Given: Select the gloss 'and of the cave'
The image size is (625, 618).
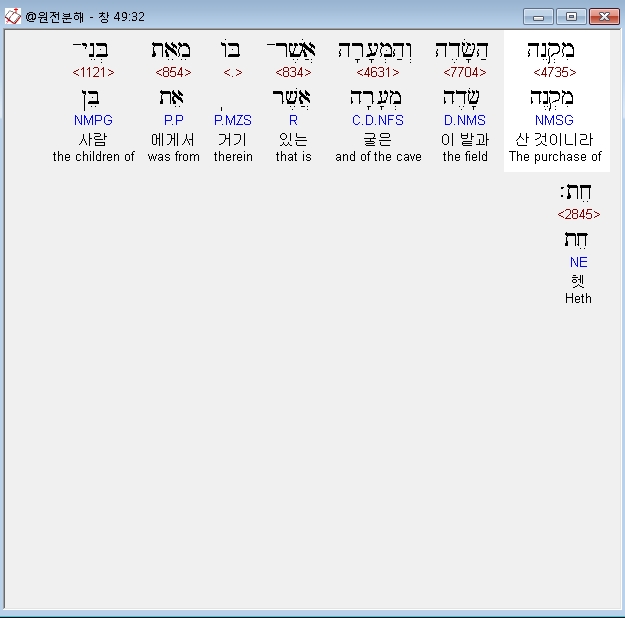Looking at the screenshot, I should 378,157.
